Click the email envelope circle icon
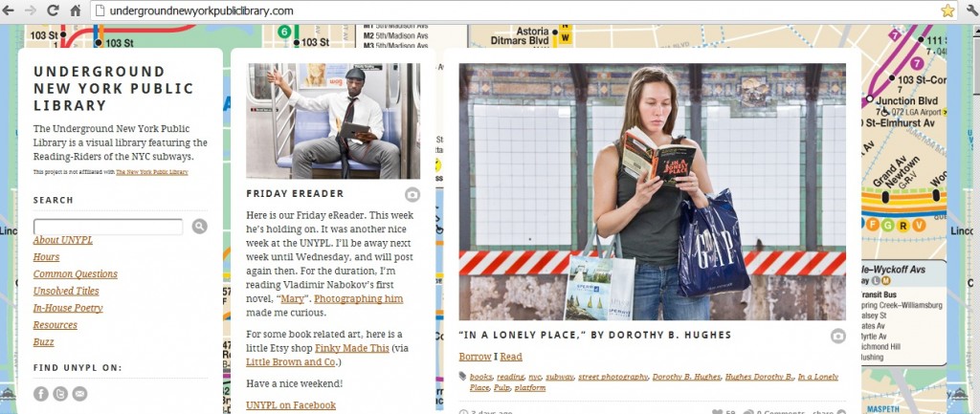Screen dimensions: 980x414 79,393
